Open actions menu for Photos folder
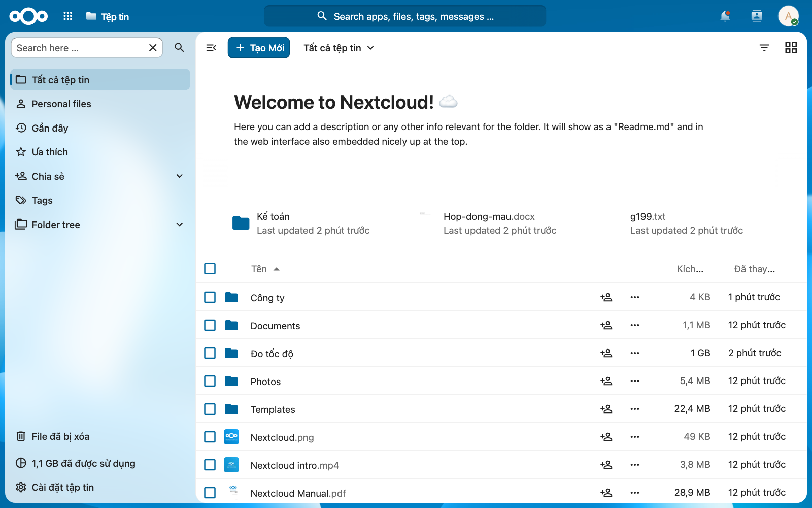 click(635, 381)
